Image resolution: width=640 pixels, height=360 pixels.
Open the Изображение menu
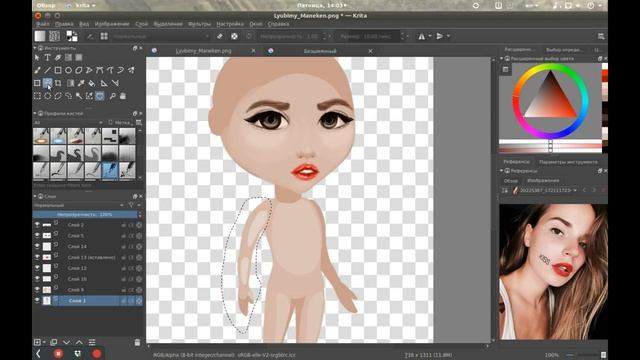point(112,24)
